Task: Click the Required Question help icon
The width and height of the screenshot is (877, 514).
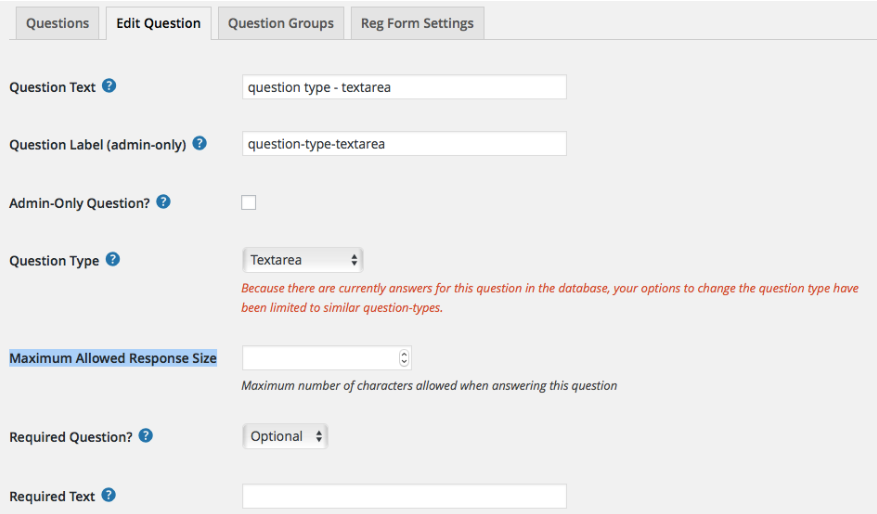Action: pyautogui.click(x=146, y=436)
